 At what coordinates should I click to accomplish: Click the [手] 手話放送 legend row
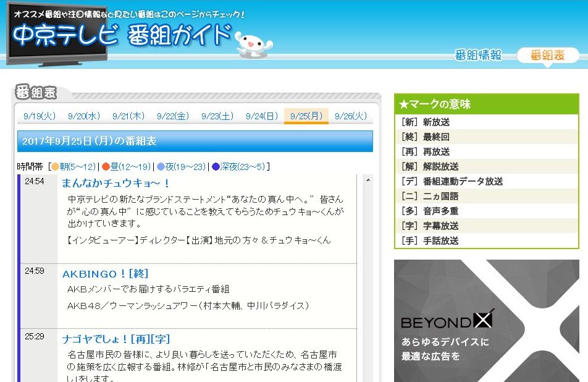tap(486, 240)
